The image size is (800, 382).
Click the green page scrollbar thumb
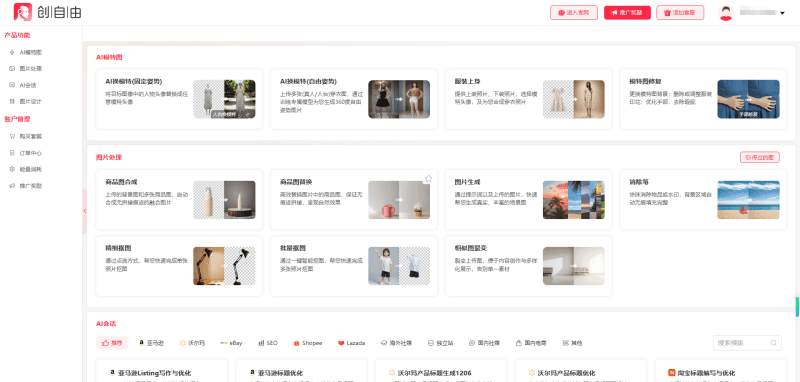[x=797, y=307]
